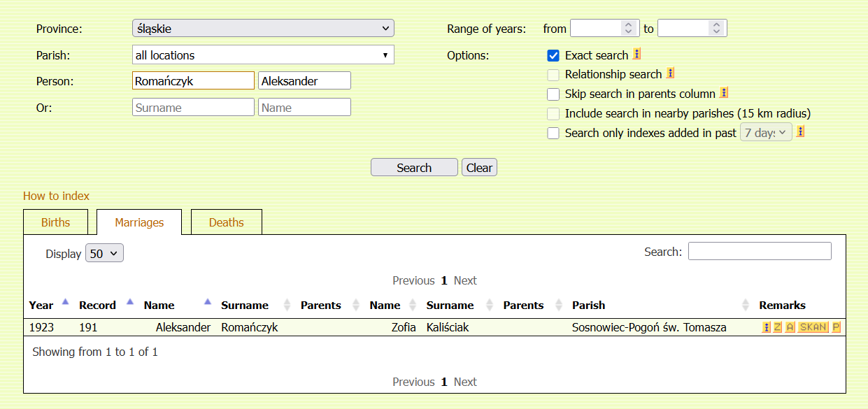
Task: Switch to the Births tab
Action: click(x=56, y=222)
